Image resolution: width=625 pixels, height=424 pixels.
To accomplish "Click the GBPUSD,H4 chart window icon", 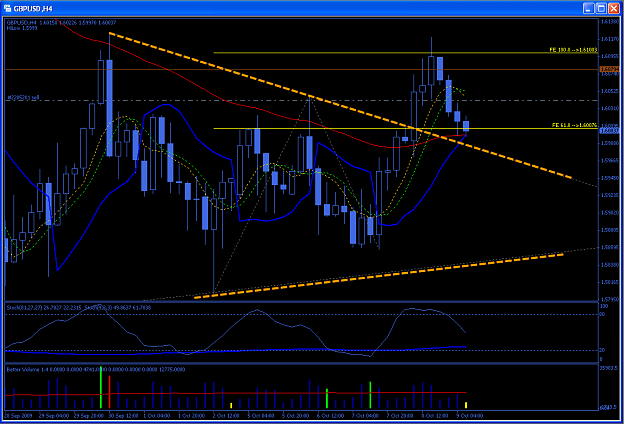I will (x=6, y=8).
